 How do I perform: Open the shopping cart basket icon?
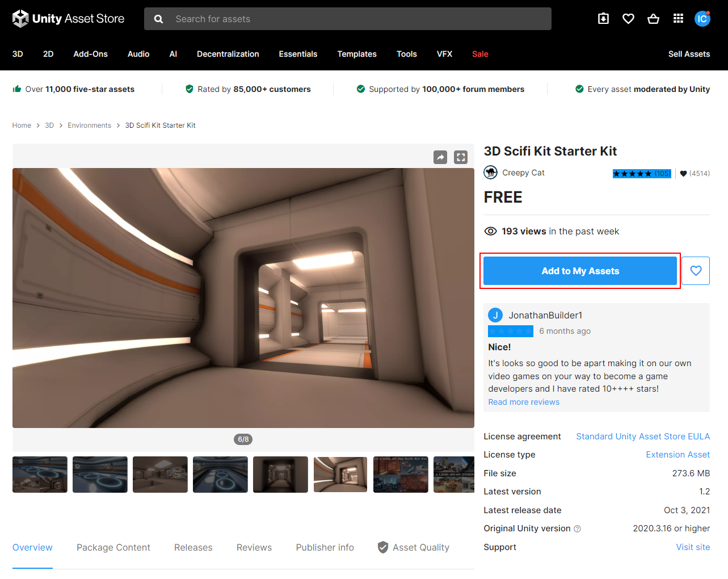pyautogui.click(x=653, y=19)
